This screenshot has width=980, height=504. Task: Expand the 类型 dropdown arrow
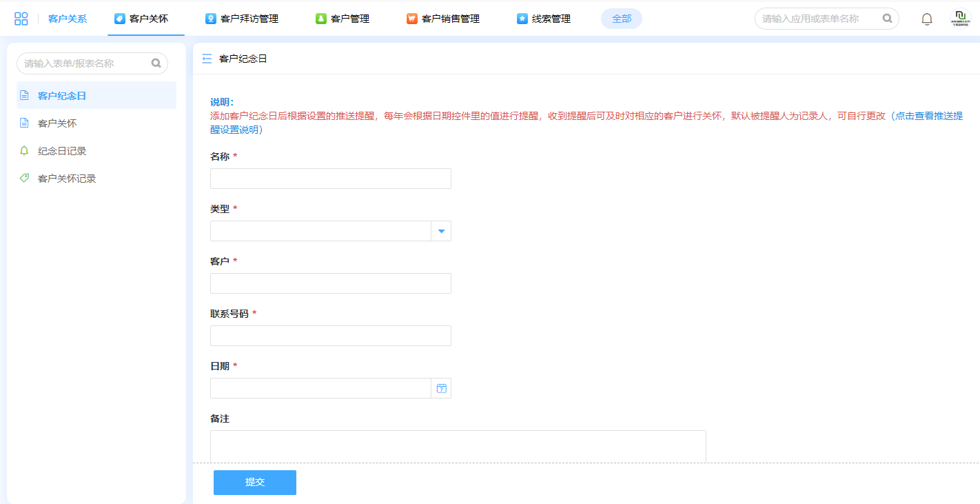point(441,231)
